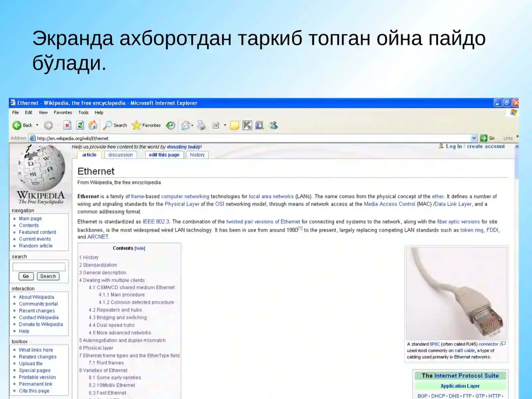Open the Random article sidebar link
Viewport: 532px width, 399px height.
coord(36,246)
